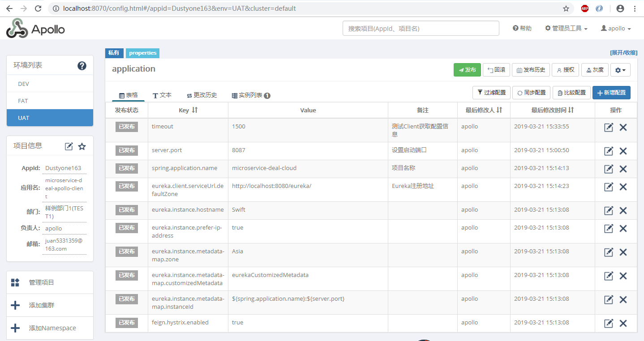Click the environment list help icon
The image size is (644, 341).
82,66
